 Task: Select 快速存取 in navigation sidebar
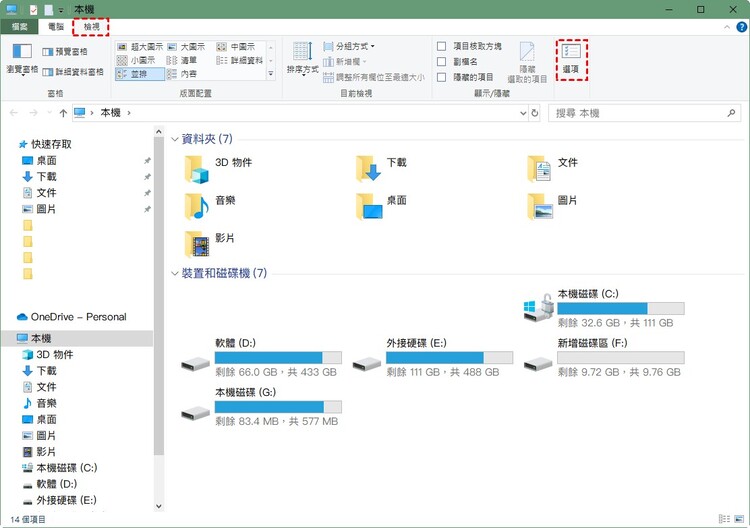[x=44, y=144]
